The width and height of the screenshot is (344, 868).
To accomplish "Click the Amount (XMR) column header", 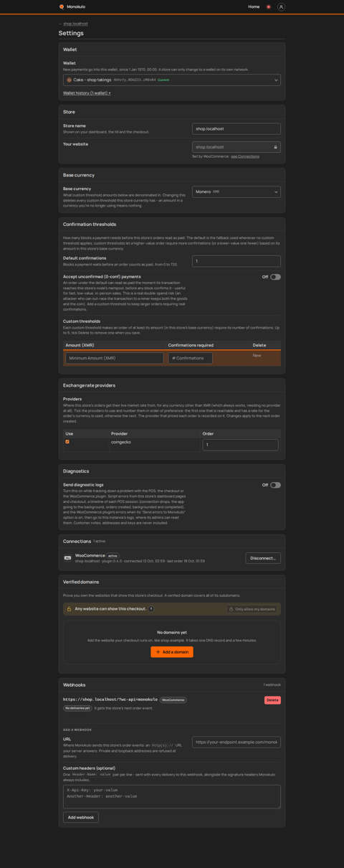I will pos(80,345).
